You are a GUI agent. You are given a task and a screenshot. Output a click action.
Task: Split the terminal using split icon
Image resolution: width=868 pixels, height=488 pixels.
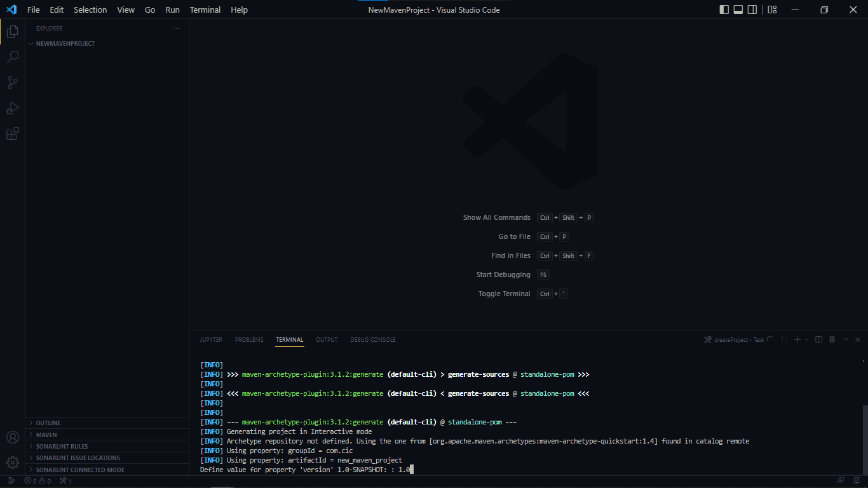[819, 340]
